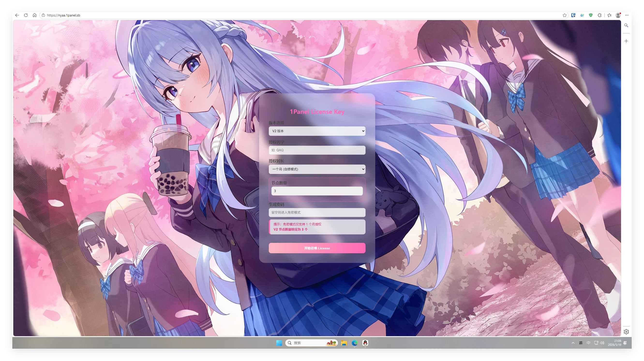Click the taskbar 搜索 search box

[x=311, y=343]
